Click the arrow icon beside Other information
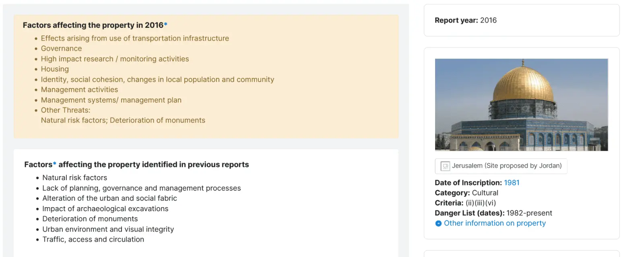This screenshot has width=644, height=257. click(438, 224)
